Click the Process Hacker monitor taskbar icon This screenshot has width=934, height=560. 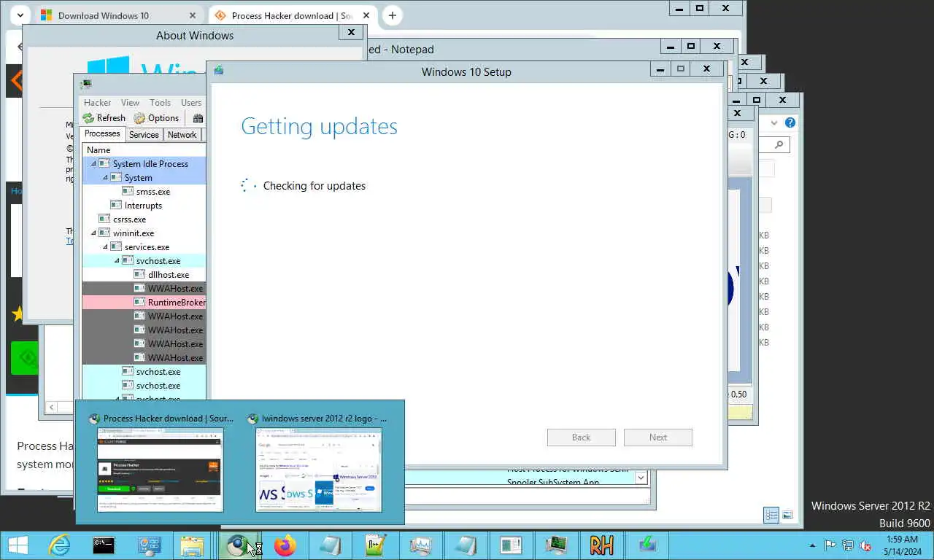[x=557, y=545]
